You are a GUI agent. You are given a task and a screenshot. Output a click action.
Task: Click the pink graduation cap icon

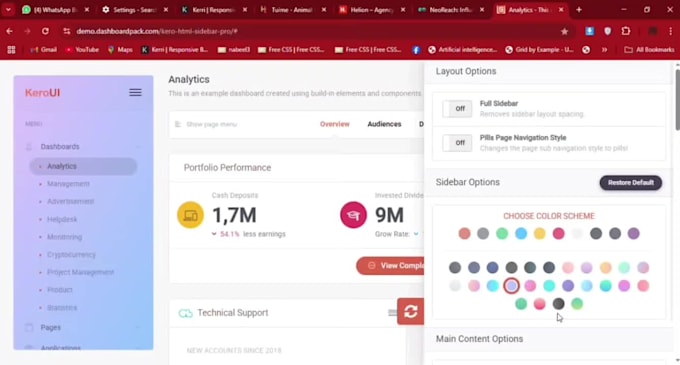point(353,215)
